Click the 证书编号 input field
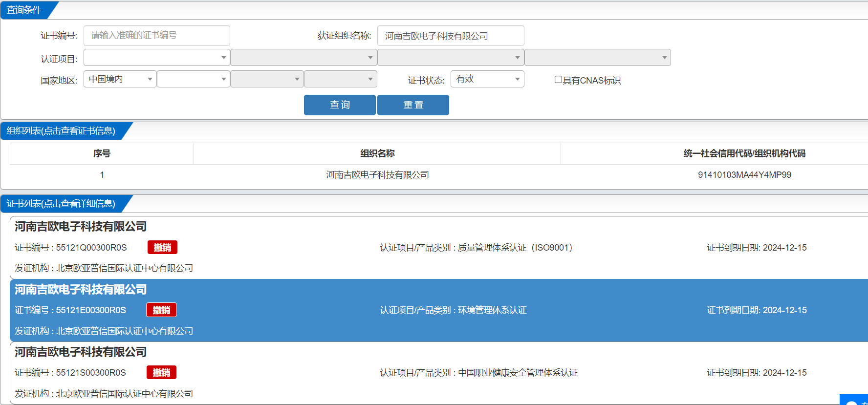The height and width of the screenshot is (405, 868). (x=156, y=36)
